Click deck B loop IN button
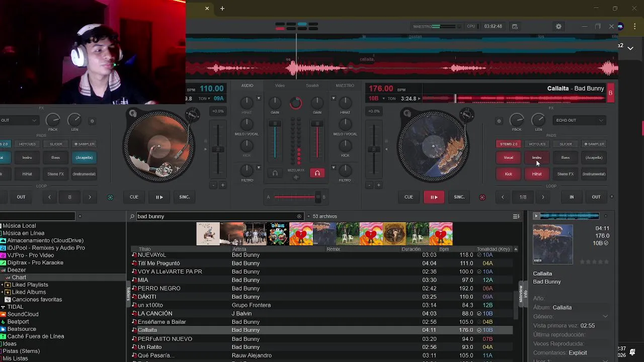Screen dimensions: 644x362 click(x=572, y=197)
